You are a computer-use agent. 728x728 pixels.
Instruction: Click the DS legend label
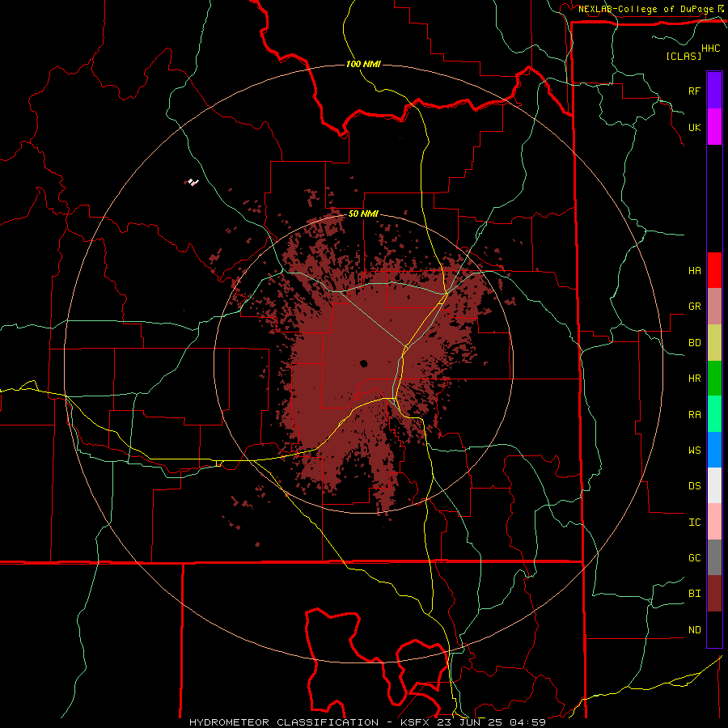pos(694,486)
